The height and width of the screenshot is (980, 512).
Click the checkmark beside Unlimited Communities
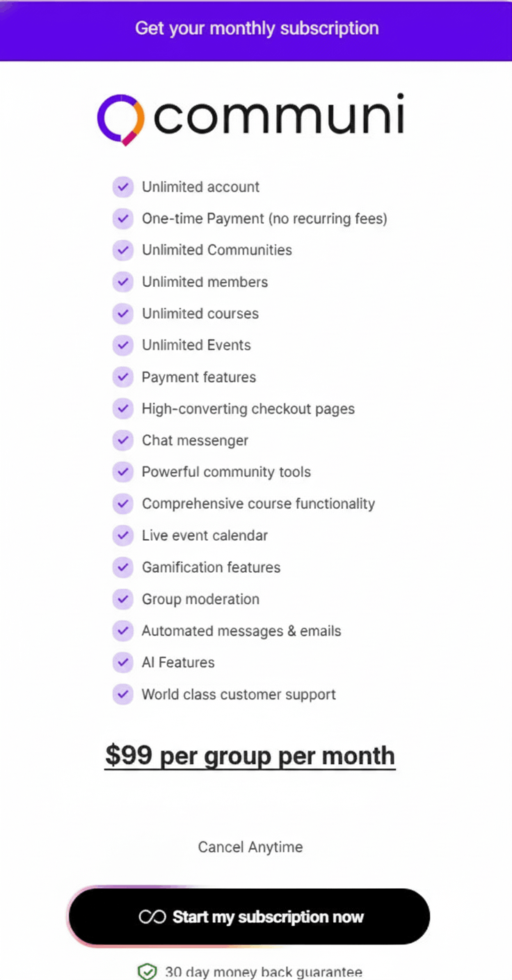pyautogui.click(x=123, y=251)
